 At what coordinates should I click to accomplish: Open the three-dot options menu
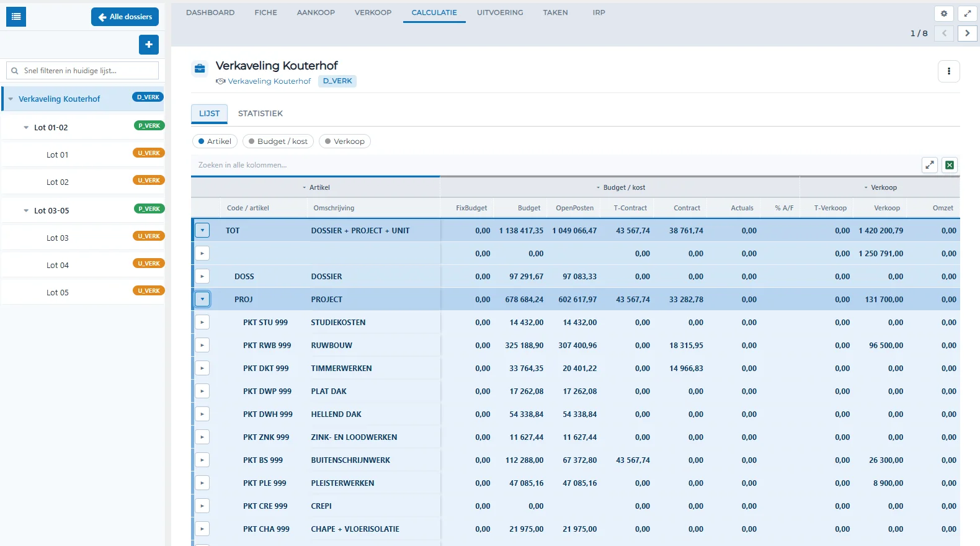tap(949, 71)
